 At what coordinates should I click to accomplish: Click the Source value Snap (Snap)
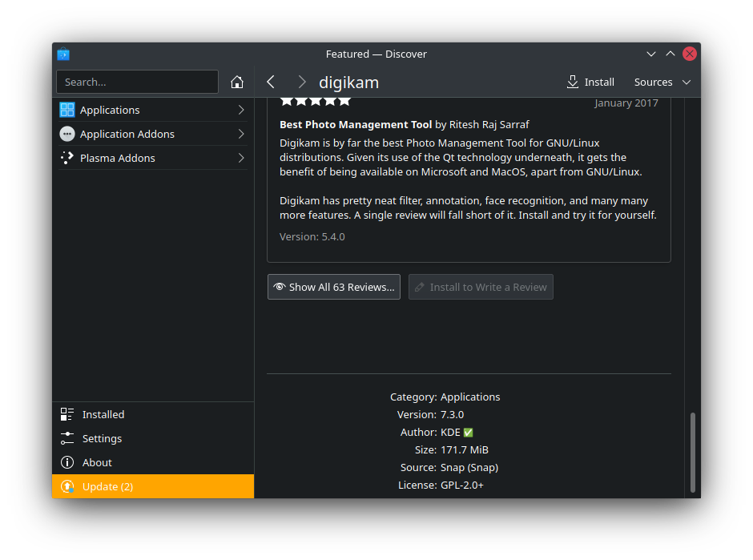tap(469, 468)
